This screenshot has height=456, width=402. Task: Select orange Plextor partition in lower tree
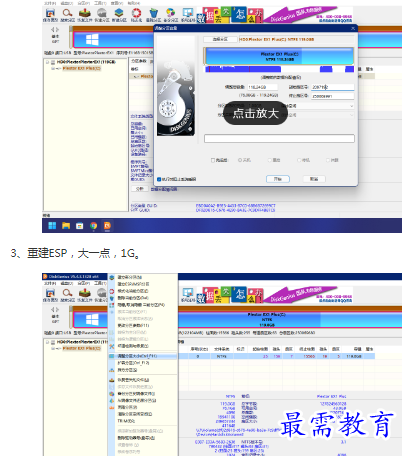pyautogui.click(x=82, y=348)
